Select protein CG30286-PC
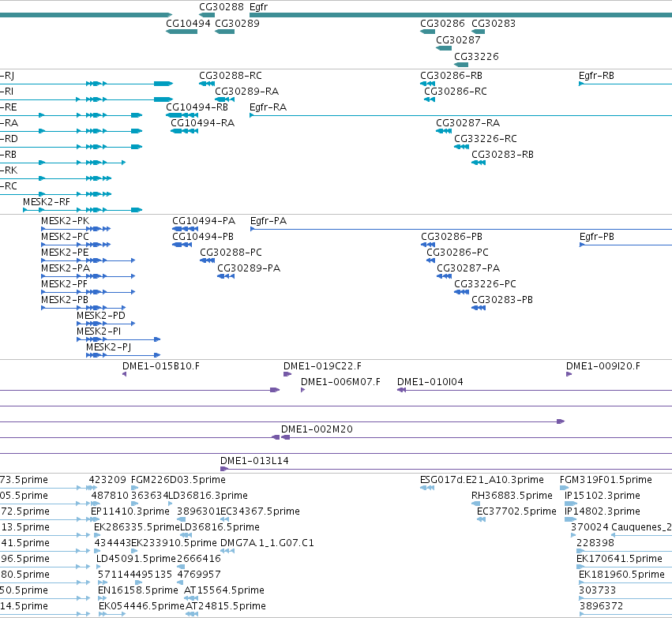 click(457, 253)
